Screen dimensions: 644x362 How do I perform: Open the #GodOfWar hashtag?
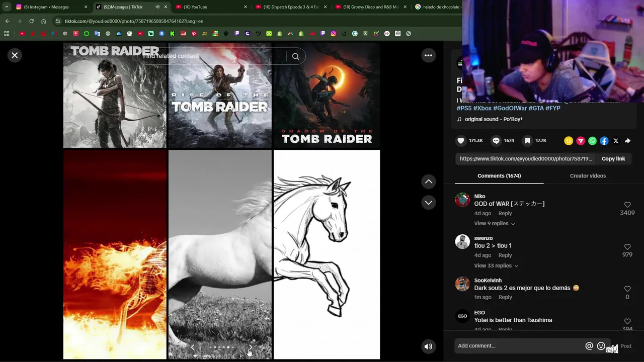click(x=510, y=108)
